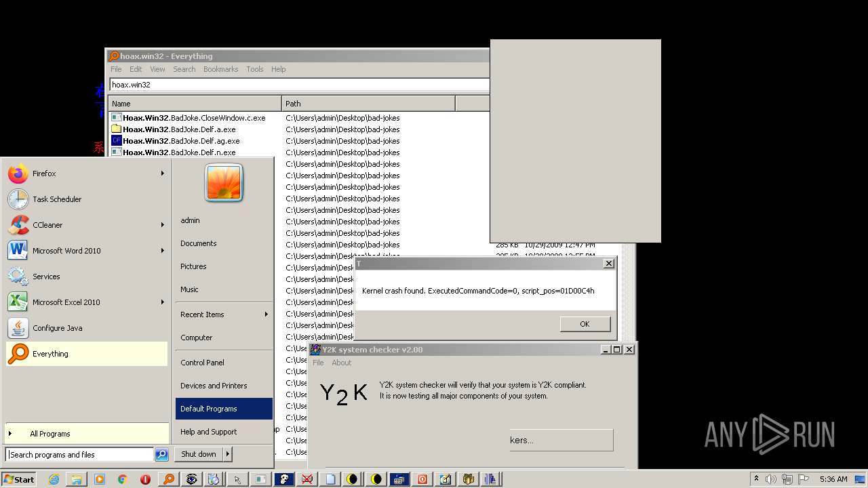Select Hoax.Win32.BadJoke.Delf.ag.exe file
This screenshot has height=488, width=868.
(181, 141)
